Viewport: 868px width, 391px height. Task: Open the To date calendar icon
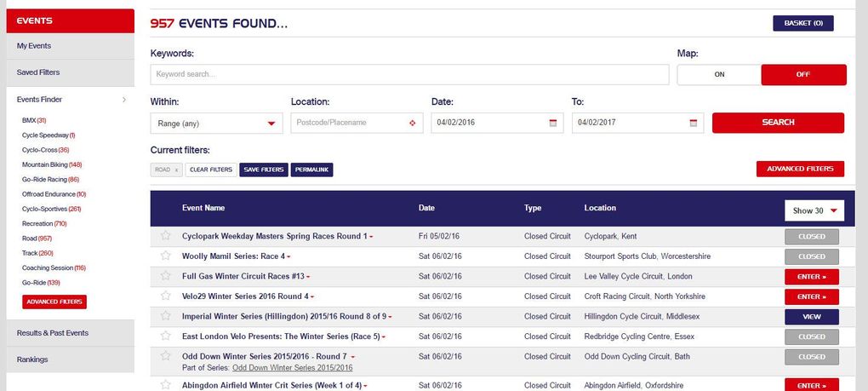click(694, 123)
